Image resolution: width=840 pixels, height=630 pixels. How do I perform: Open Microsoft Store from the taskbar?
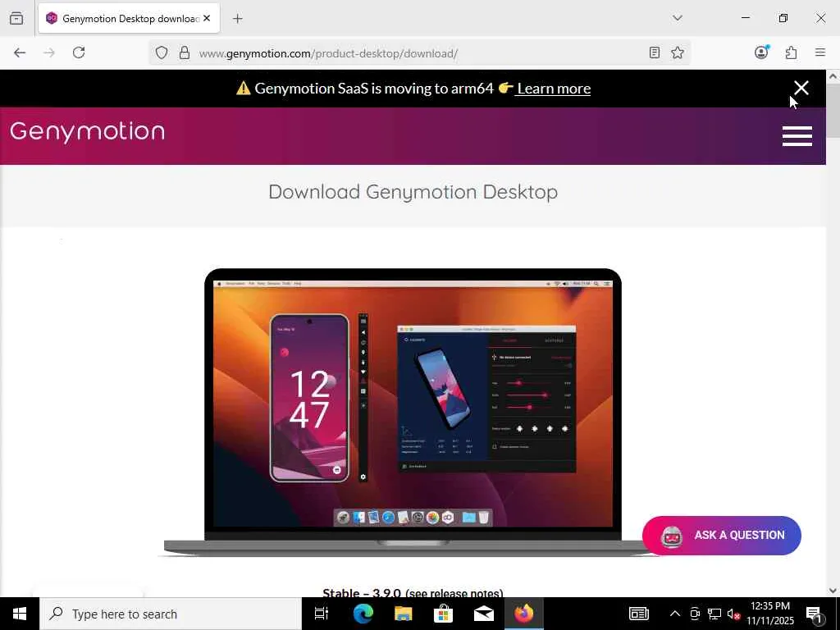point(443,614)
